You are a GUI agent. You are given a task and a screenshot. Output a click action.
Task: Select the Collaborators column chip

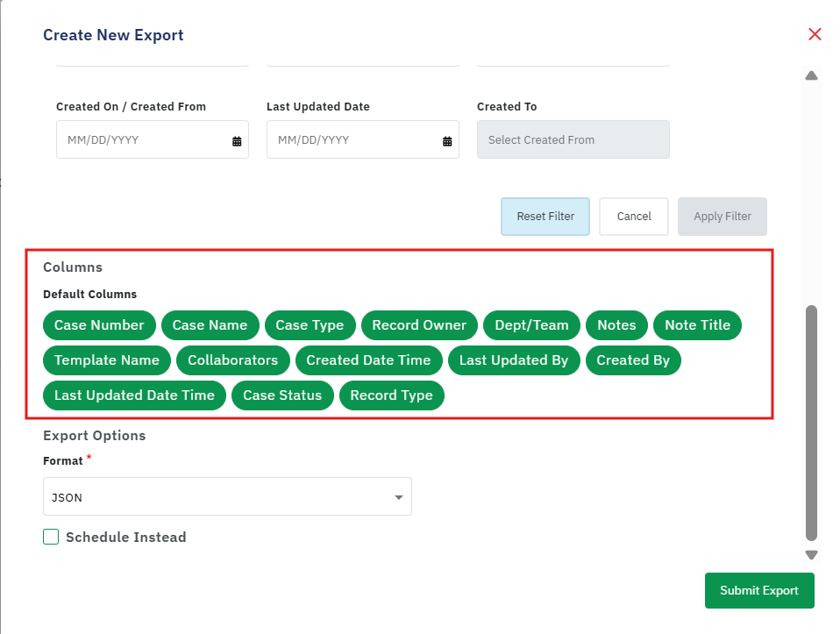pyautogui.click(x=233, y=360)
